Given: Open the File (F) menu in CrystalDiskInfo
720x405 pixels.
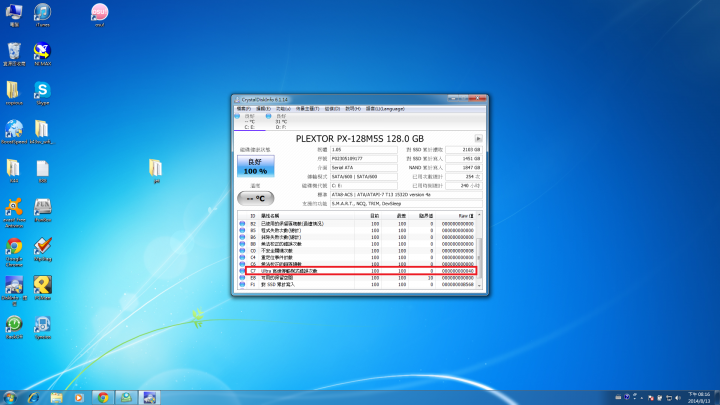Looking at the screenshot, I should pyautogui.click(x=243, y=109).
